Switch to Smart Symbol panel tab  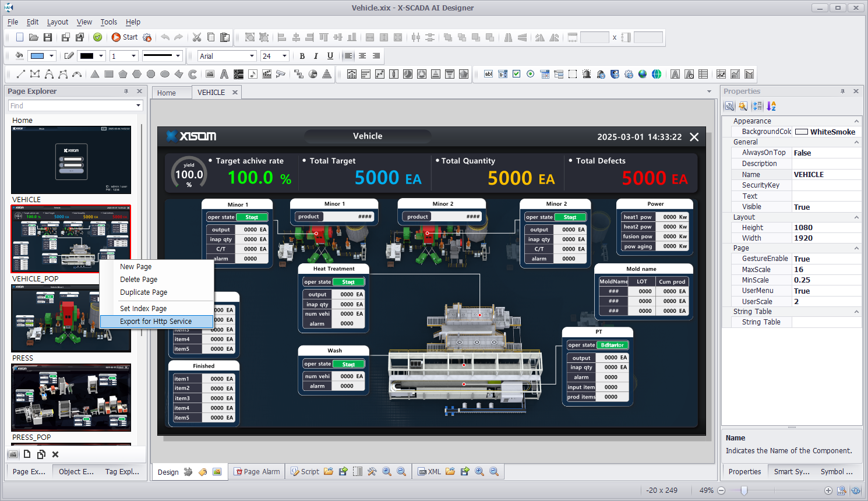click(792, 472)
